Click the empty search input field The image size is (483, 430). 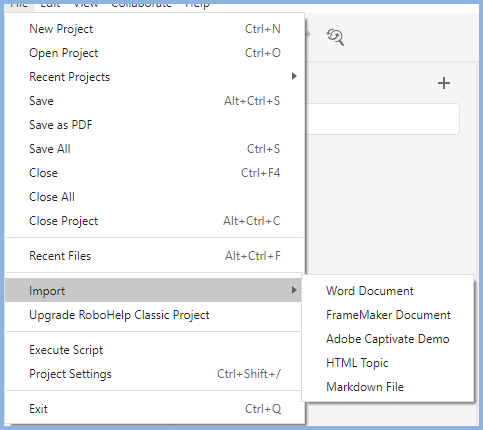coord(382,119)
